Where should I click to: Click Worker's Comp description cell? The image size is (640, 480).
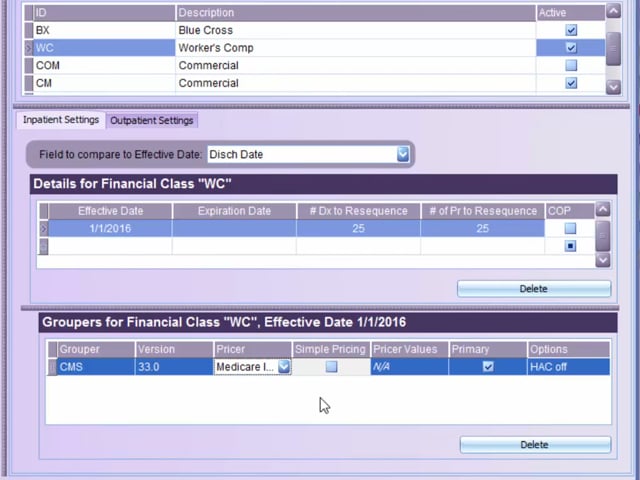[x=356, y=48]
